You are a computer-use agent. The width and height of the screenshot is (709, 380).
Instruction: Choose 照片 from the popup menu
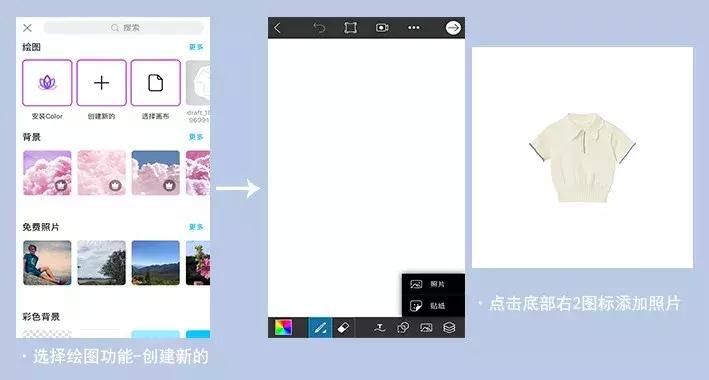433,284
